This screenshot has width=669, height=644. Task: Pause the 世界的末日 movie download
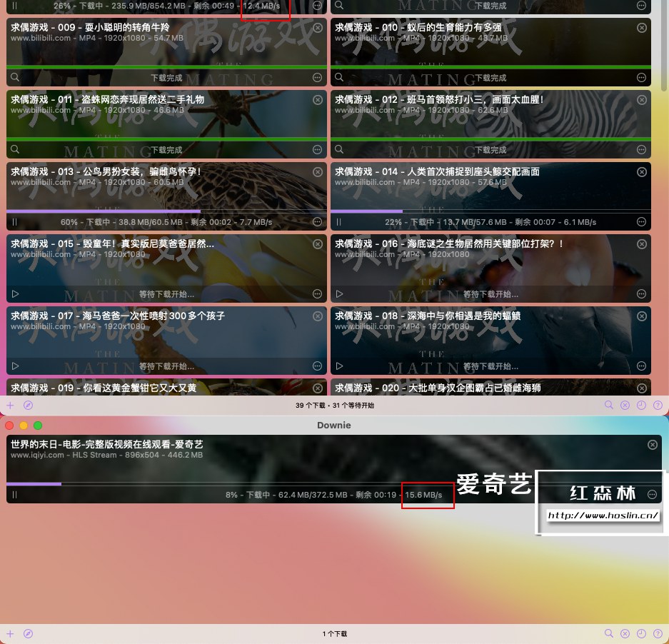(14, 494)
